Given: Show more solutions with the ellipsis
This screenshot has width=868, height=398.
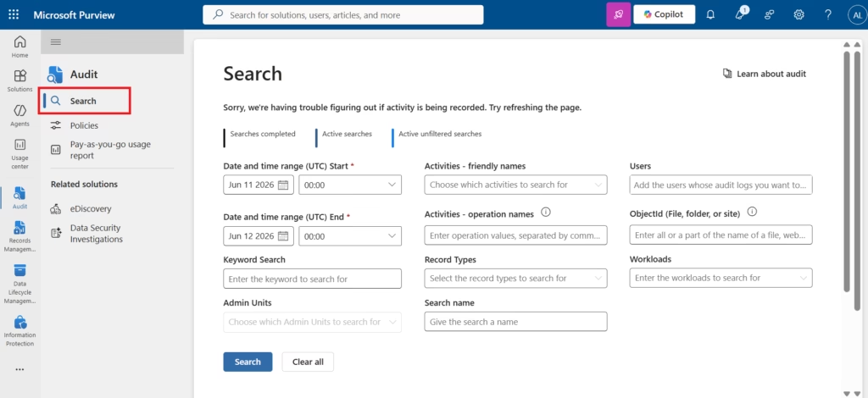Looking at the screenshot, I should pyautogui.click(x=20, y=369).
